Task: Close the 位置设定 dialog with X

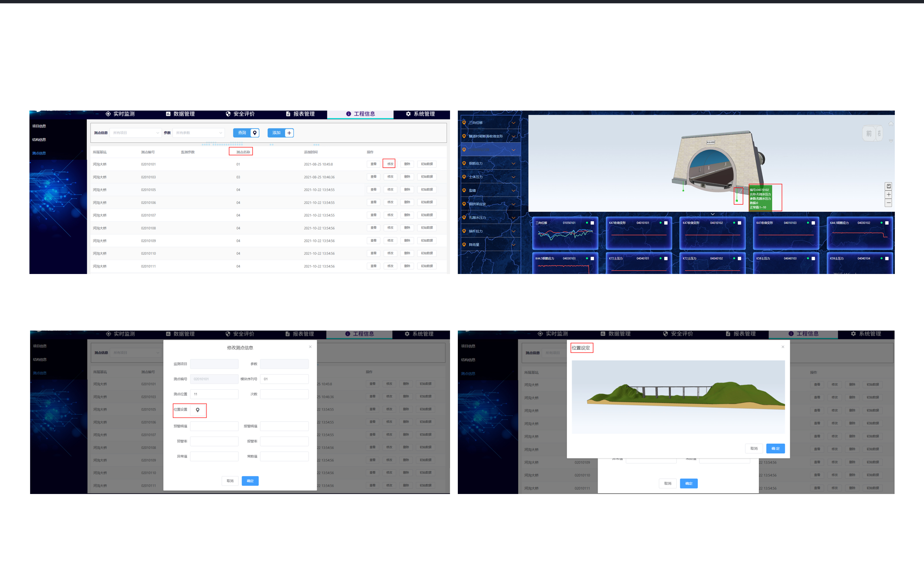Action: (783, 347)
